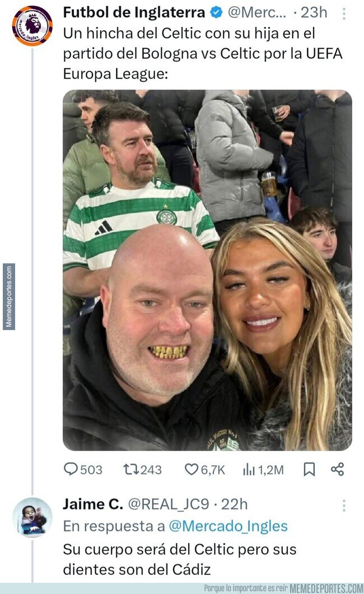Click the reply text about Cádiz

tap(179, 559)
